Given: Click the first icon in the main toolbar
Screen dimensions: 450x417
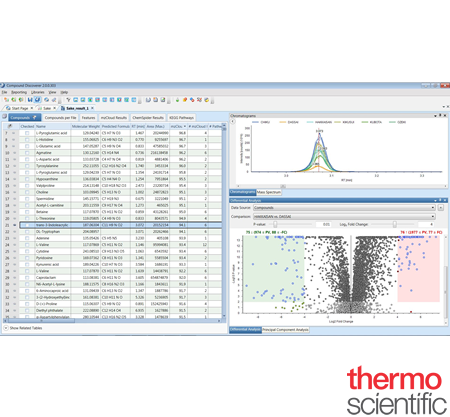Looking at the screenshot, I should click(6, 100).
